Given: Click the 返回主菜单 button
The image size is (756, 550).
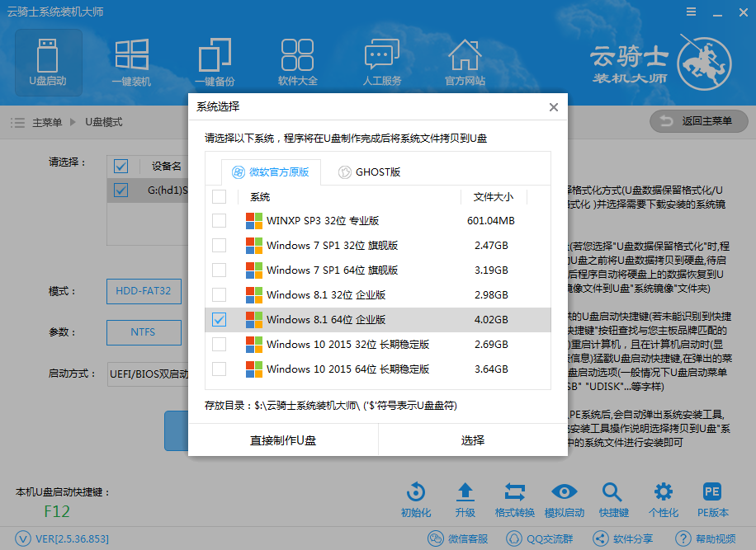Looking at the screenshot, I should pos(699,121).
